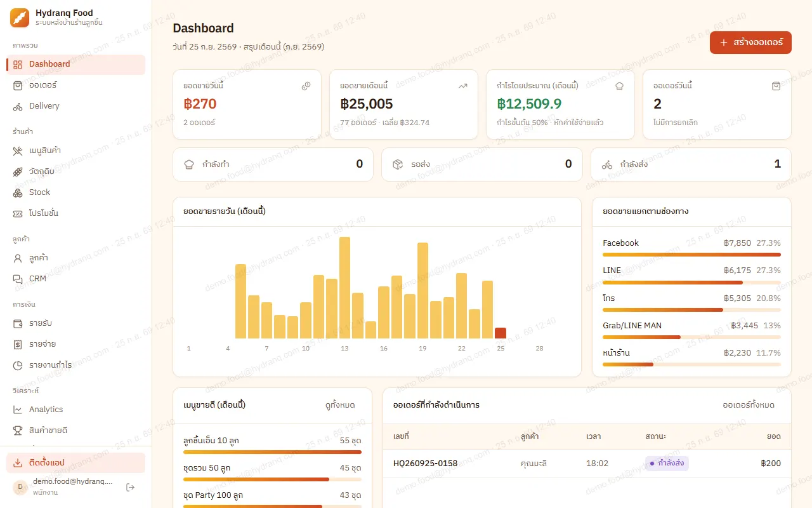The height and width of the screenshot is (508, 812).
Task: Open the กำลังทำ status card
Action: [273, 164]
